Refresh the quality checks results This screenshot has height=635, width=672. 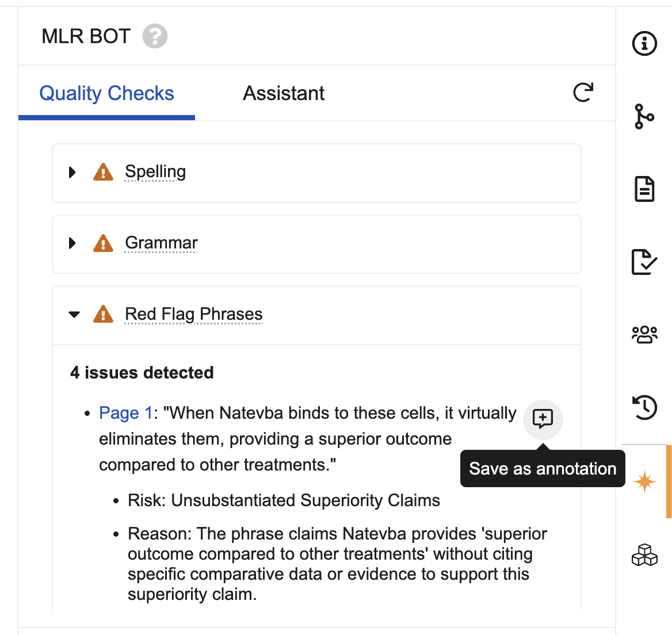[x=583, y=93]
